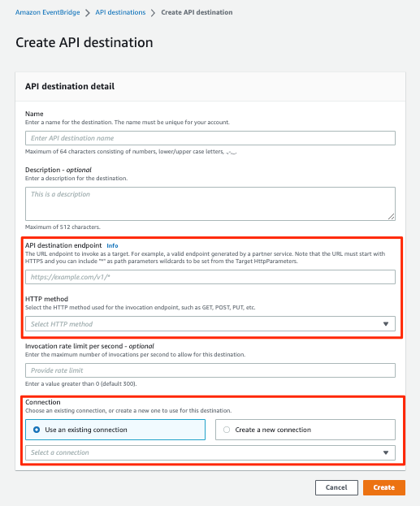
Task: Click the connection dropdown arrow icon
Action: pyautogui.click(x=386, y=452)
